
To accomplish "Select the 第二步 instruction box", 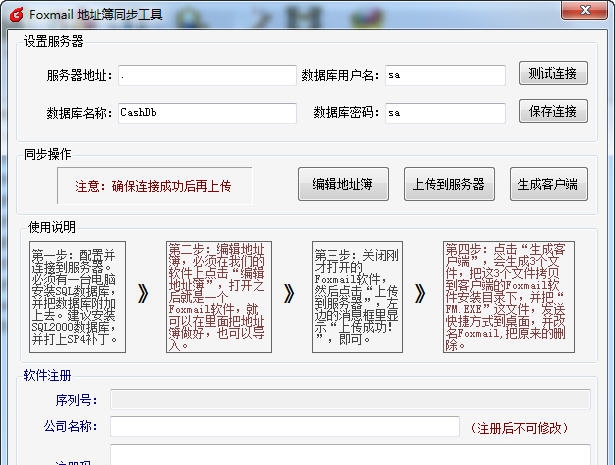I will click(219, 297).
